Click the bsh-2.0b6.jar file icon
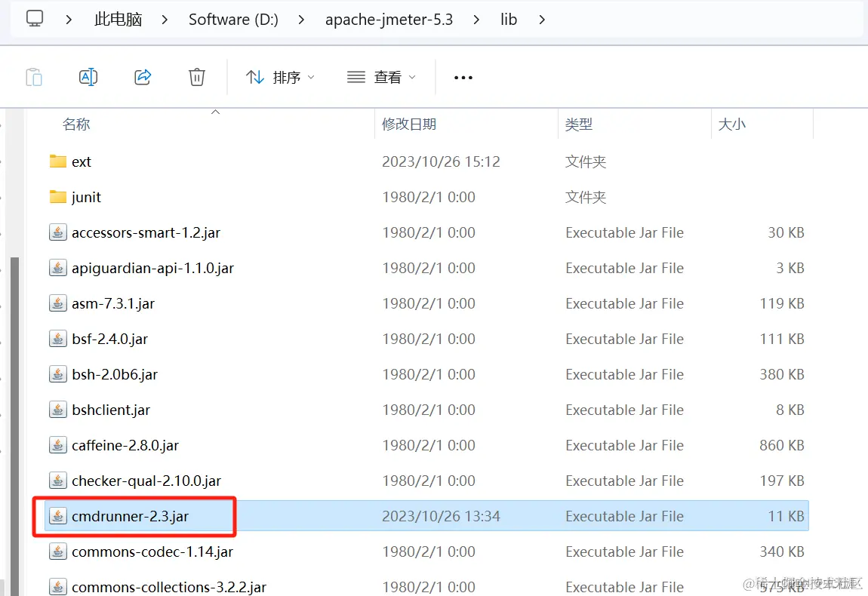The image size is (868, 596). pos(57,373)
